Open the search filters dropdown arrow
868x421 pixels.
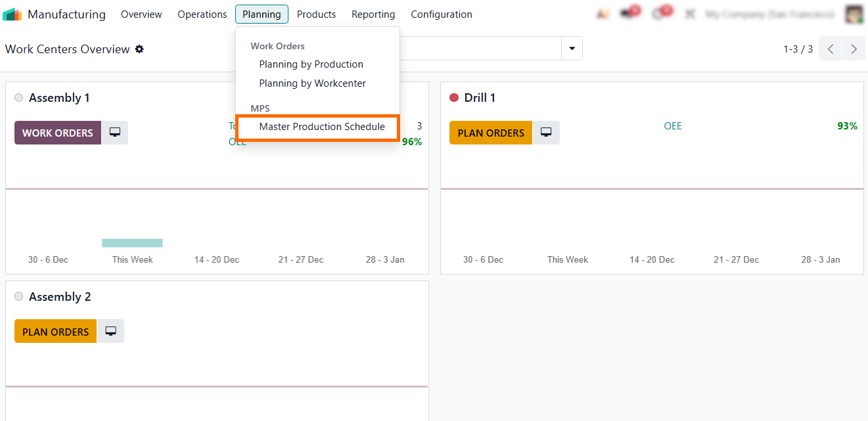click(x=572, y=48)
